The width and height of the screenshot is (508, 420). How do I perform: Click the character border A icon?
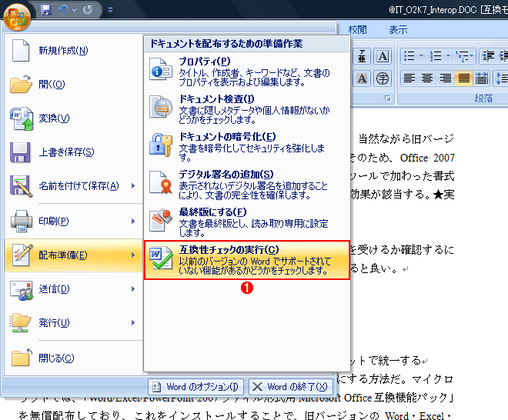[x=383, y=56]
